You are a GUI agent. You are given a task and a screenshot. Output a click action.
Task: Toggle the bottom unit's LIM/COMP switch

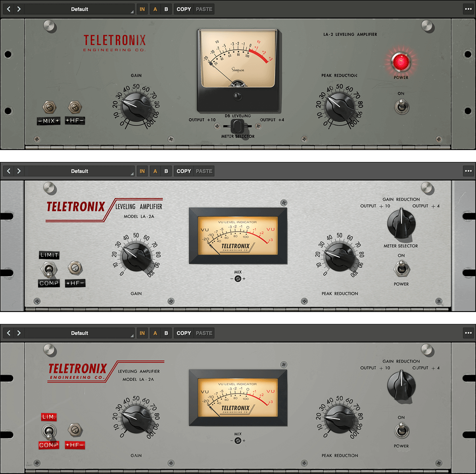(49, 431)
